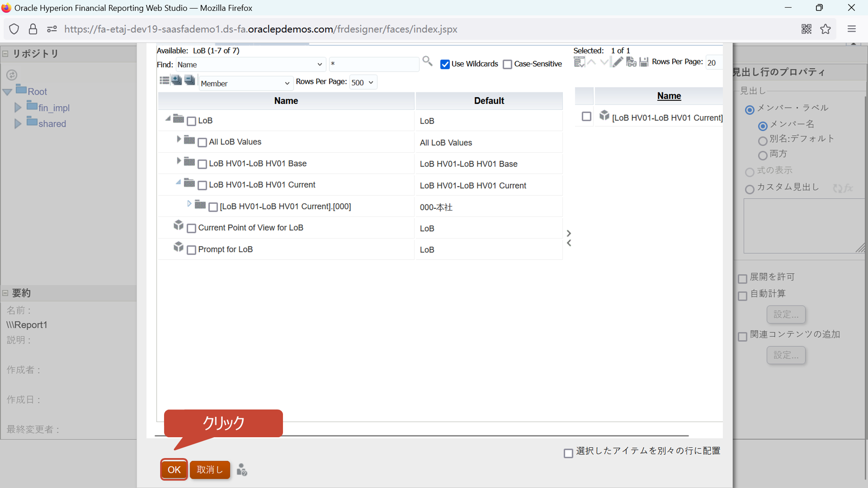This screenshot has width=868, height=488.
Task: Disable the Use Wildcards checkbox
Action: pos(445,64)
